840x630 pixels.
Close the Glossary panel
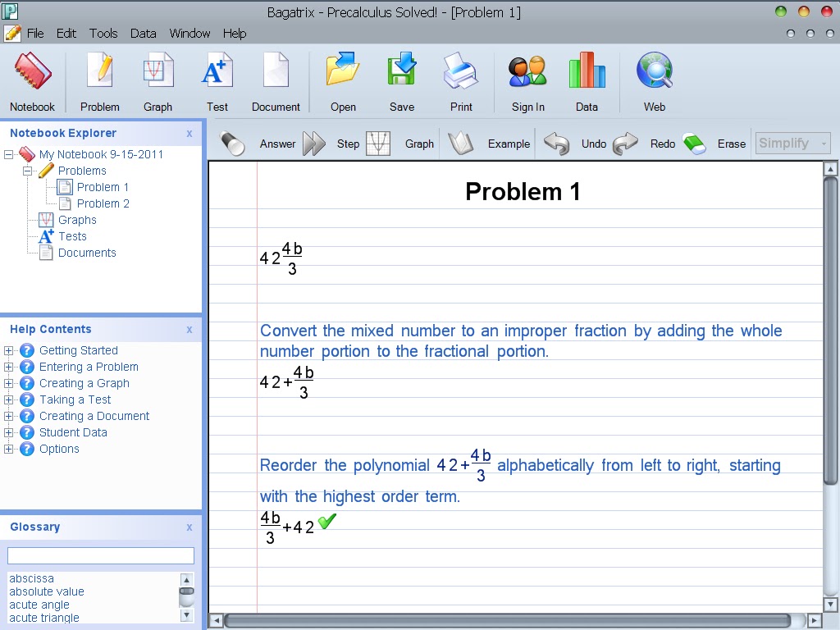click(x=189, y=527)
